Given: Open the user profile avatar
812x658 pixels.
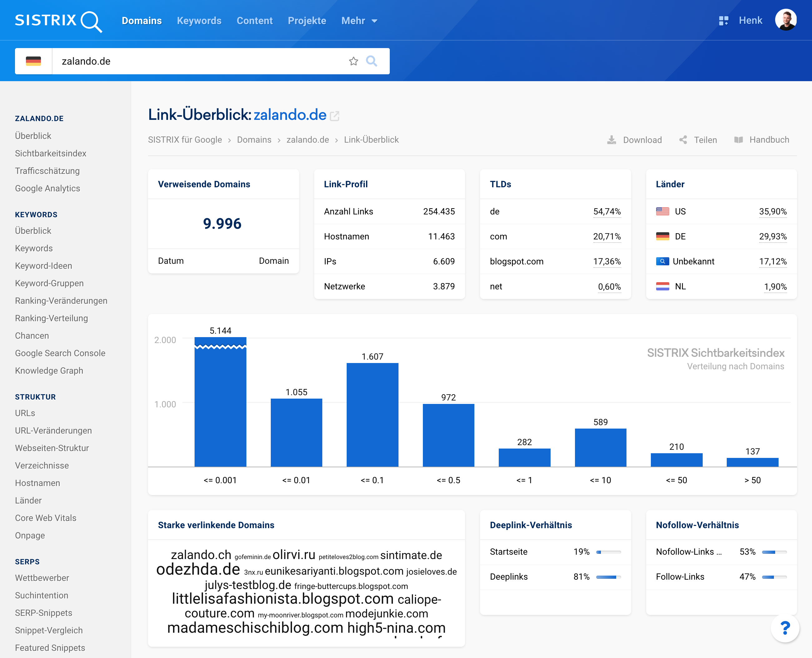Looking at the screenshot, I should click(785, 20).
